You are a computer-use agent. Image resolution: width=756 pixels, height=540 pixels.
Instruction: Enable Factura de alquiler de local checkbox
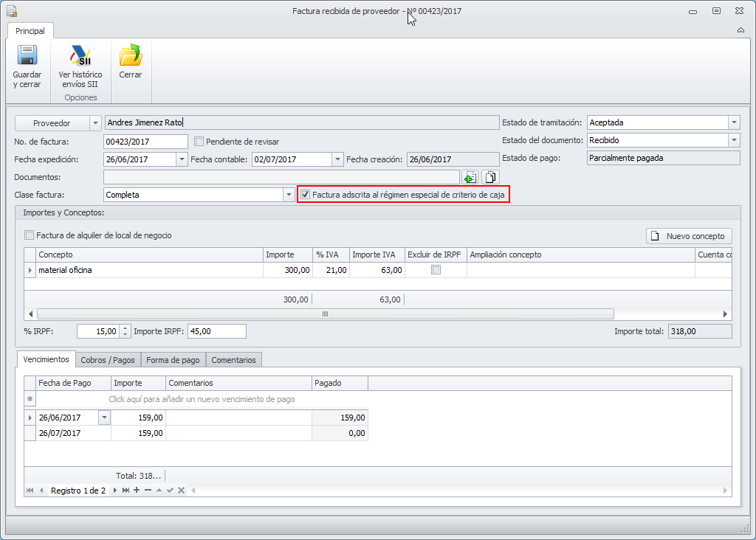(x=30, y=235)
